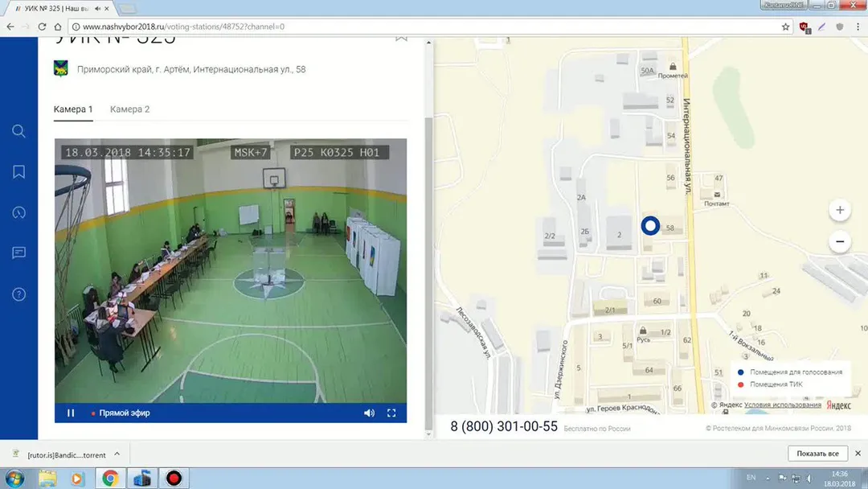
Task: Mute the video player sound
Action: [369, 413]
